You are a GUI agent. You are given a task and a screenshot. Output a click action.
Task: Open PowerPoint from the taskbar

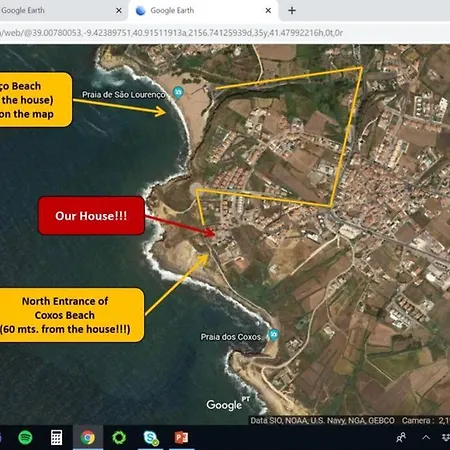(181, 437)
